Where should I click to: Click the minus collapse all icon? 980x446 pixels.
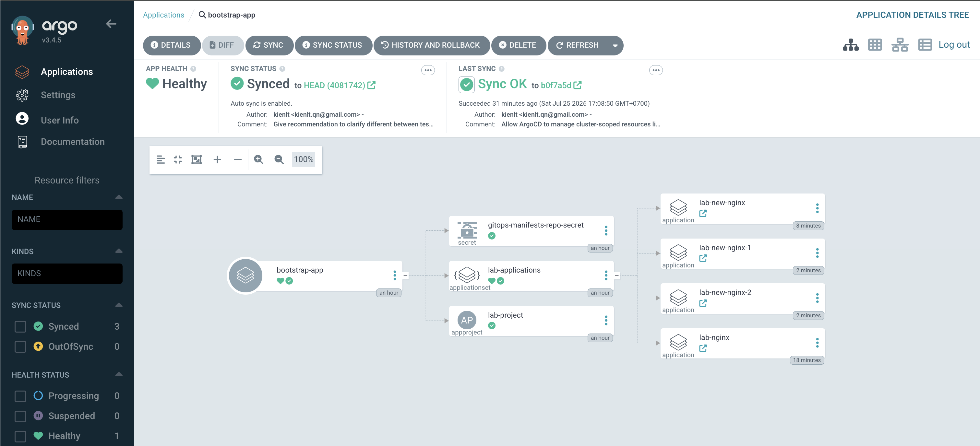(x=238, y=160)
